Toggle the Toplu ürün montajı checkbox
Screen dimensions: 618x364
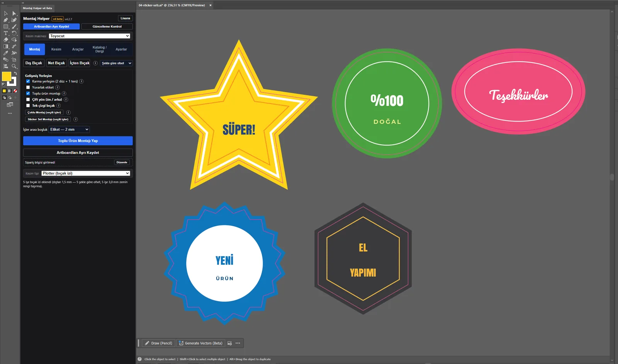coord(28,93)
